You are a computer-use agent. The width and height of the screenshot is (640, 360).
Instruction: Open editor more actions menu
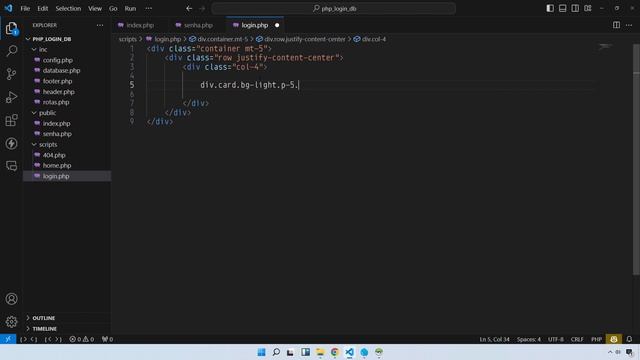point(629,25)
